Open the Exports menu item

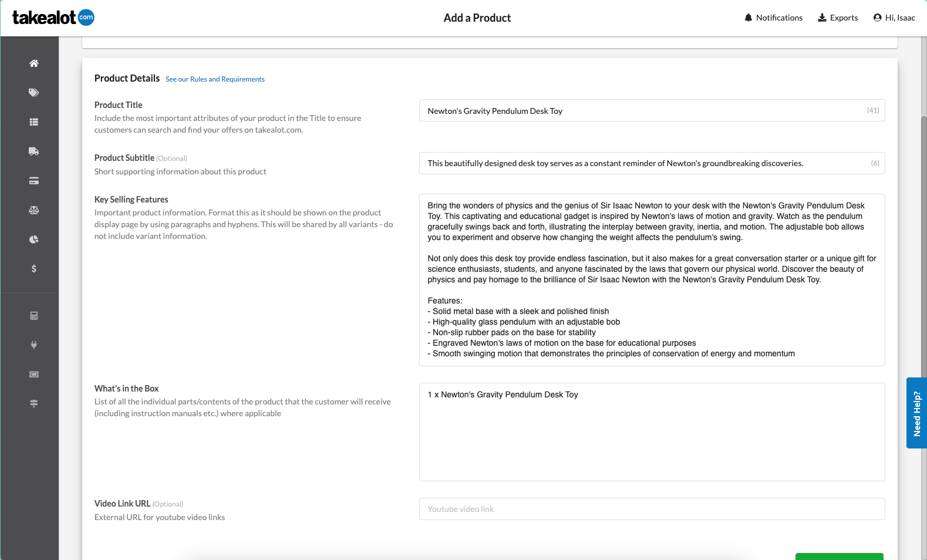point(838,18)
